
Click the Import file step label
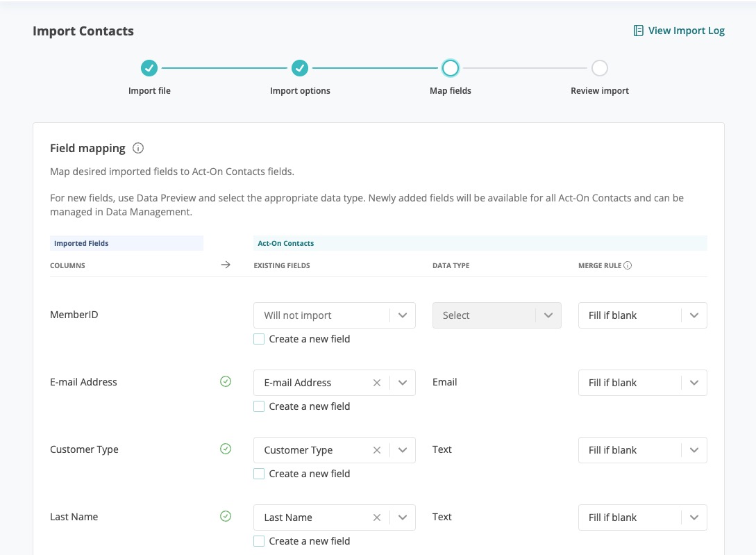point(149,91)
